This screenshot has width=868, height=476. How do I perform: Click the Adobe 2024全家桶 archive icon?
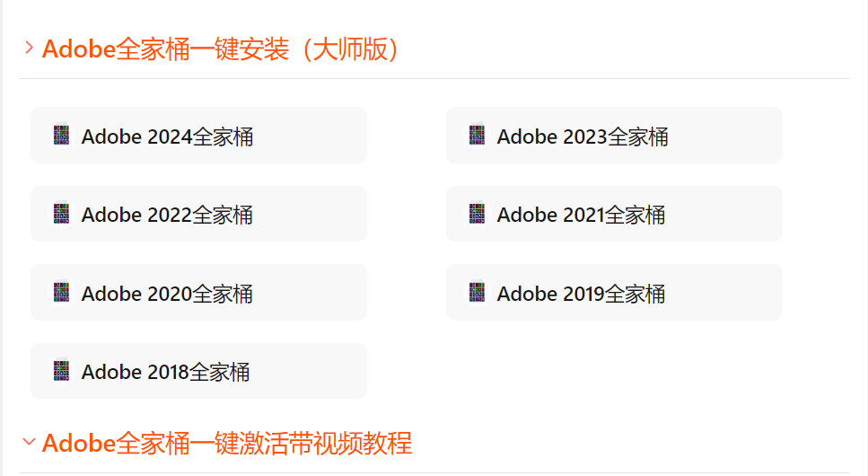click(x=61, y=136)
